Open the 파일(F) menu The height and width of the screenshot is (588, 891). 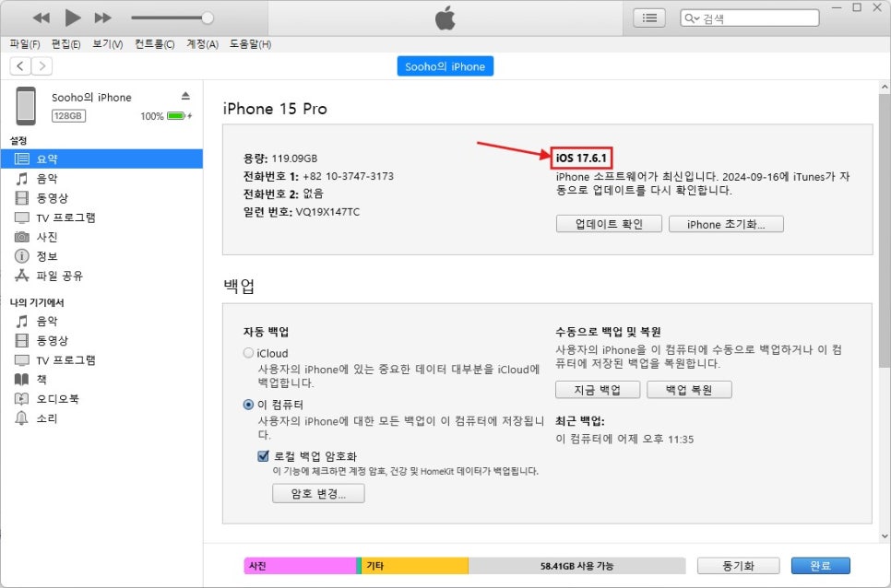point(25,44)
